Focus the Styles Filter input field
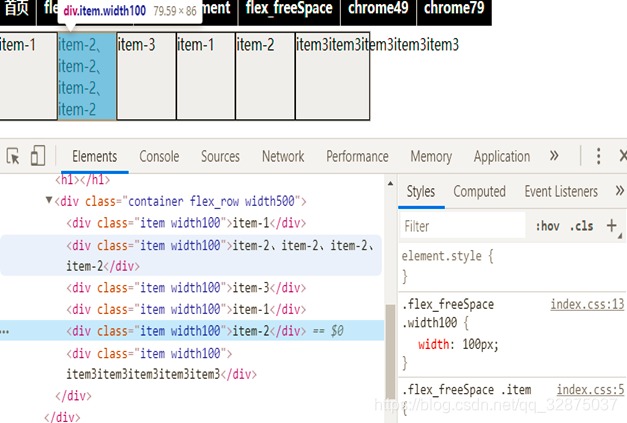Image resolution: width=627 pixels, height=423 pixels. 463,226
